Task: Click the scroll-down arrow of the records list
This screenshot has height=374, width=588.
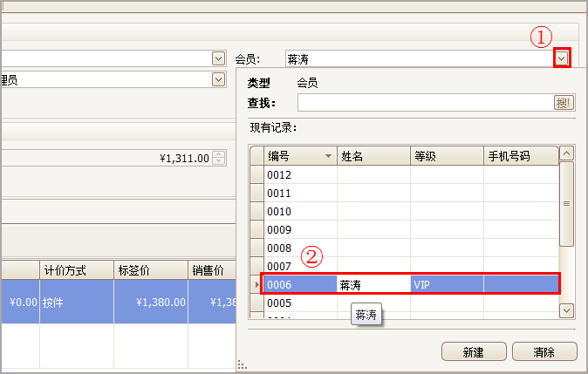Action: (566, 310)
